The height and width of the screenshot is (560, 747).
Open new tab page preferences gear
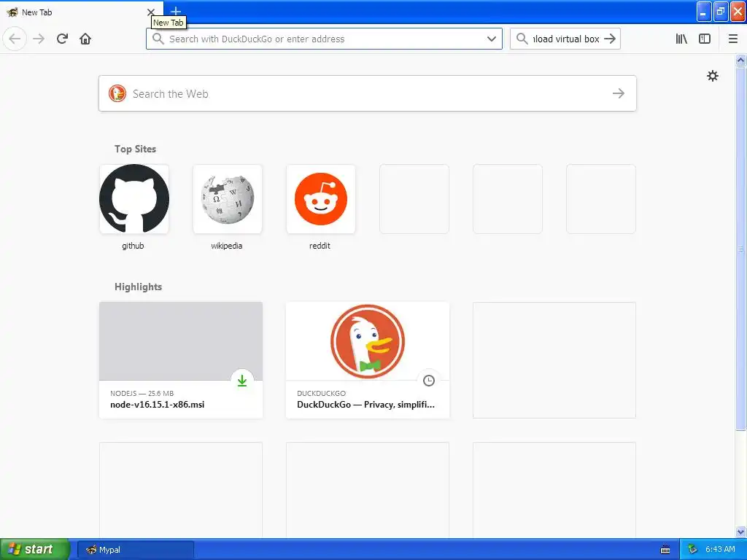click(712, 76)
